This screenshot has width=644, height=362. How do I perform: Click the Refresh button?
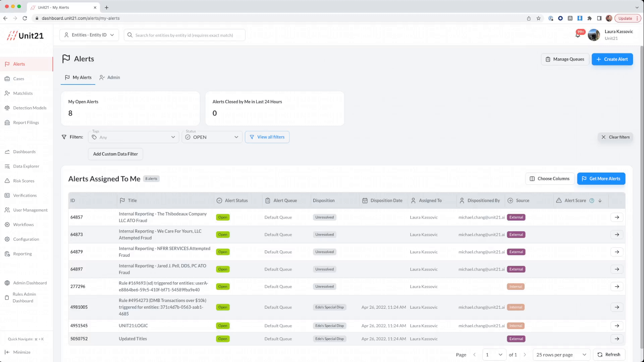pyautogui.click(x=609, y=355)
